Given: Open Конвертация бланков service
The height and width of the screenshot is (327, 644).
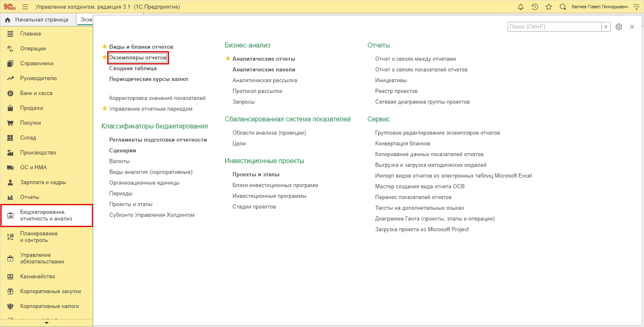Looking at the screenshot, I should [x=402, y=144].
